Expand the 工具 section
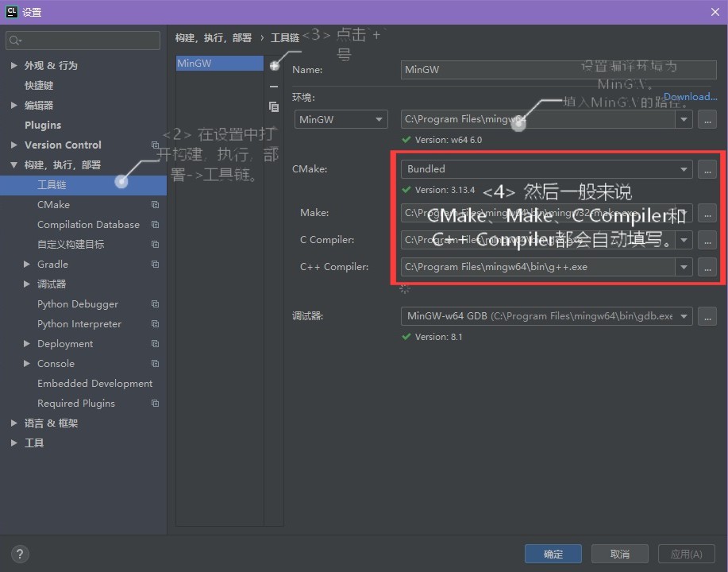Screen dimensions: 728x572 [14, 443]
